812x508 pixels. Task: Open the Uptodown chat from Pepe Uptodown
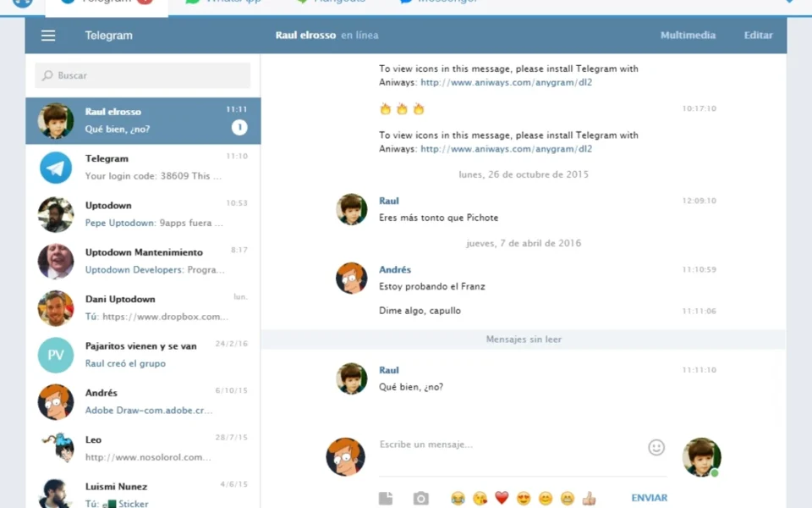pos(143,214)
